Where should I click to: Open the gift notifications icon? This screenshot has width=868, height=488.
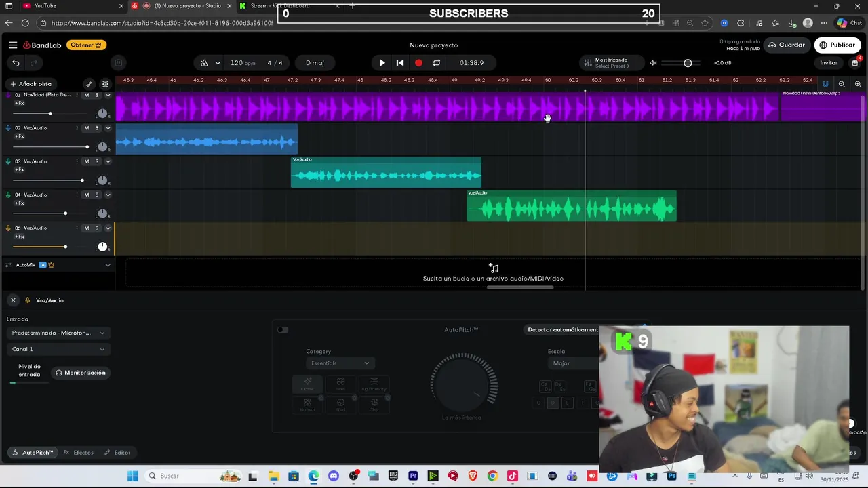coord(855,62)
